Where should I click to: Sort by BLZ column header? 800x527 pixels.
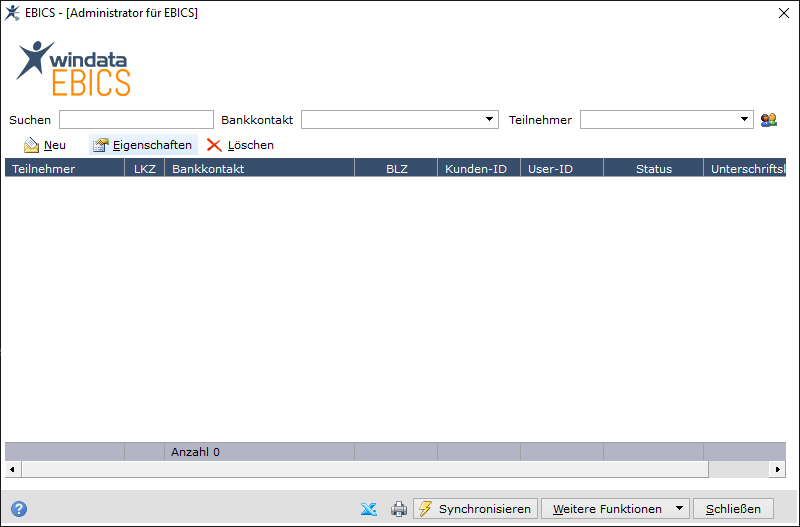396,168
